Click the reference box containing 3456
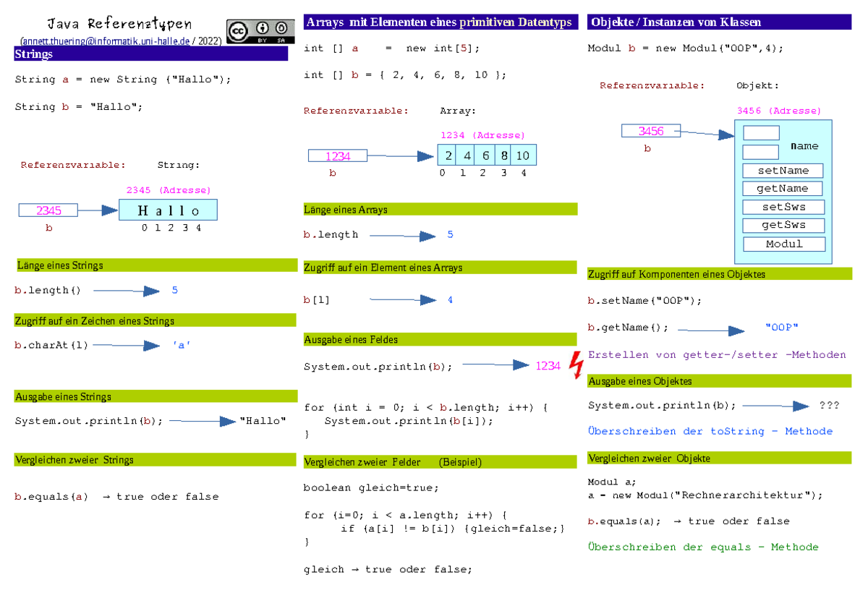The width and height of the screenshot is (868, 614). [651, 131]
